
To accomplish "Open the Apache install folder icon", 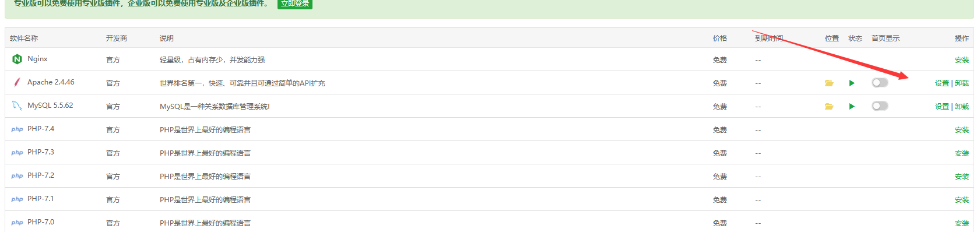I will click(829, 83).
